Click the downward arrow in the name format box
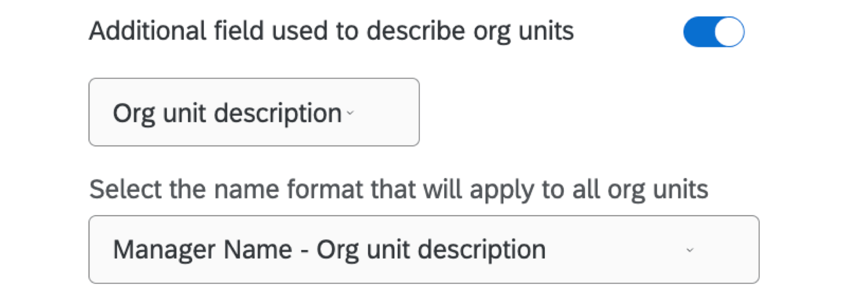Image resolution: width=868 pixels, height=306 pixels. coord(690,250)
